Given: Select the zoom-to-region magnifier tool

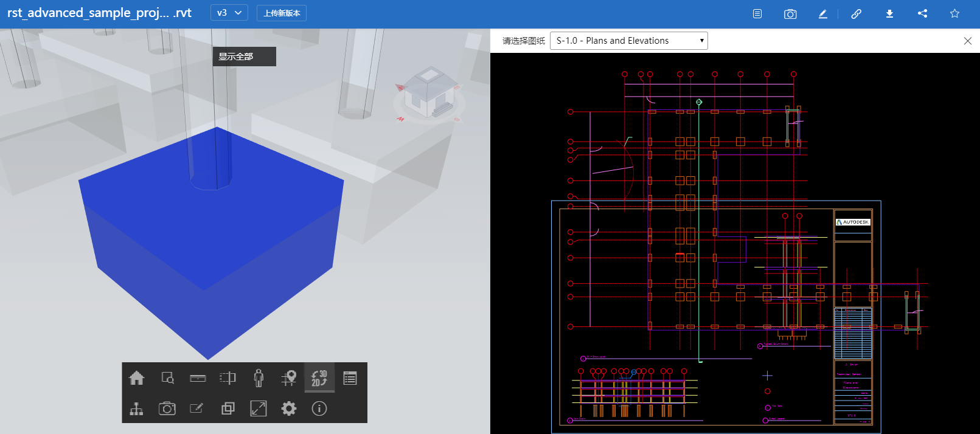Looking at the screenshot, I should click(x=167, y=378).
